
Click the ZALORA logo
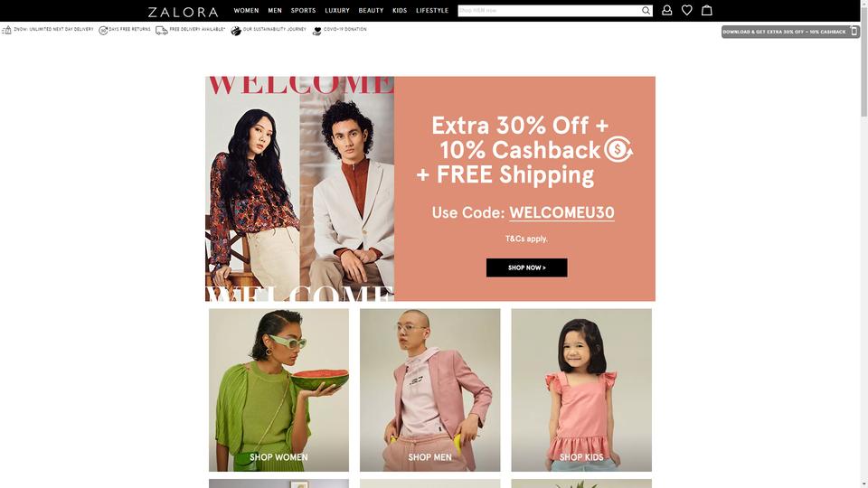(x=184, y=12)
